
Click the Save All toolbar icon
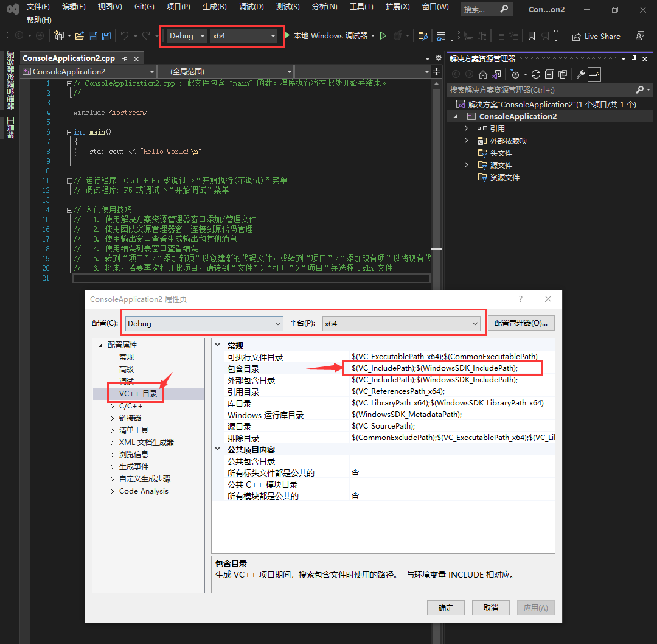click(x=106, y=36)
